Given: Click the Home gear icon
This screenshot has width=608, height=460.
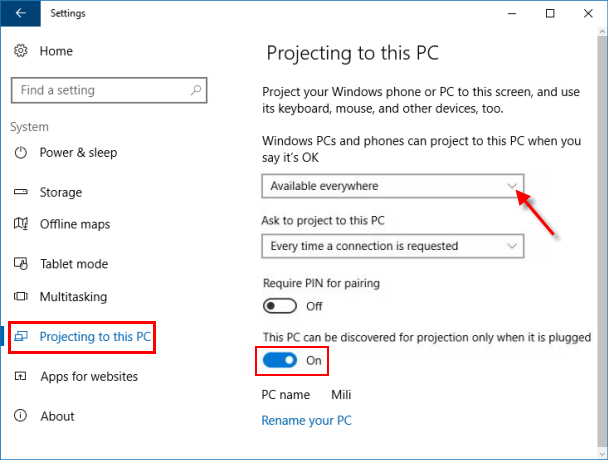Looking at the screenshot, I should pyautogui.click(x=22, y=50).
